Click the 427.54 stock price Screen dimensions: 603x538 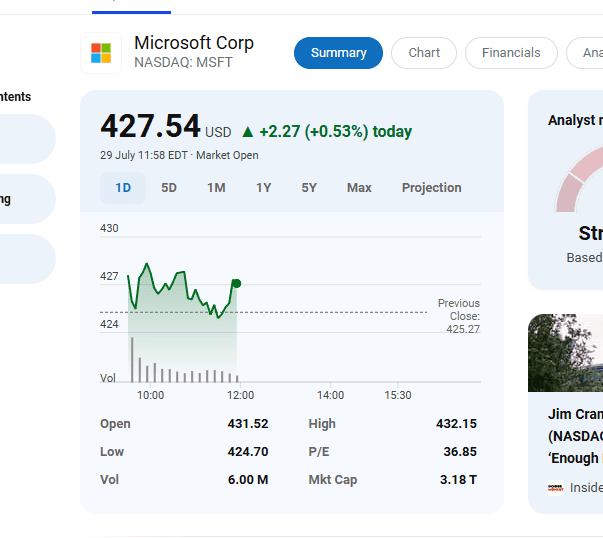click(150, 126)
